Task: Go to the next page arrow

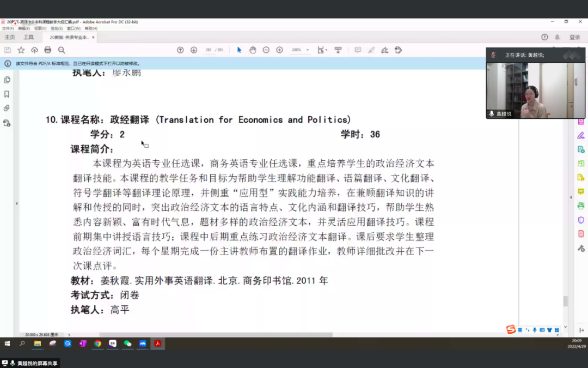Action: (x=194, y=50)
